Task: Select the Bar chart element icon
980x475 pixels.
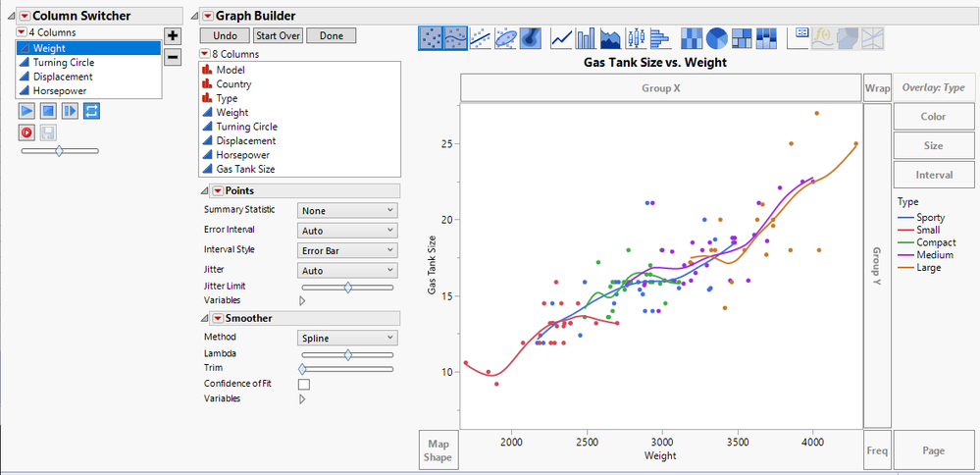Action: click(x=587, y=38)
